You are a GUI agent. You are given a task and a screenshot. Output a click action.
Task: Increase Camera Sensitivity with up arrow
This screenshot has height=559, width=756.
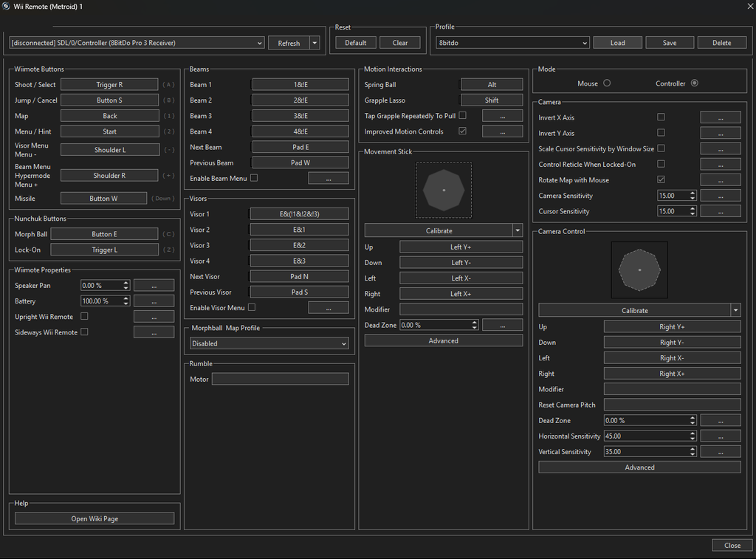click(x=693, y=193)
